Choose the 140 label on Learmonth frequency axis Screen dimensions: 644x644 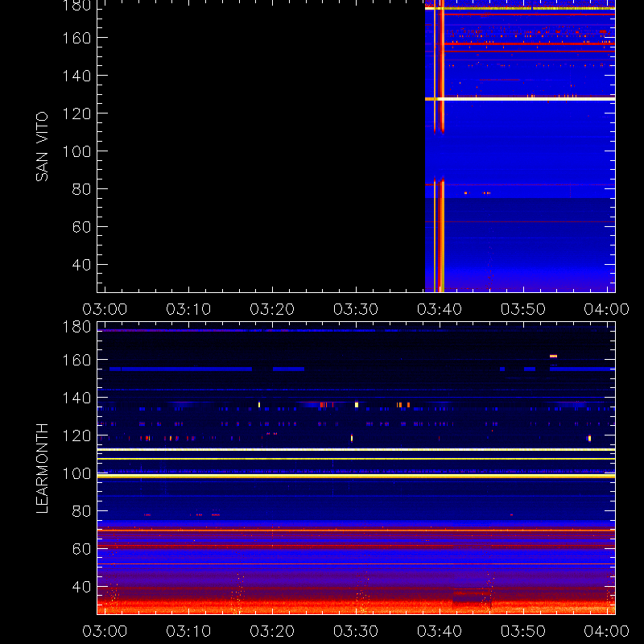coord(76,398)
